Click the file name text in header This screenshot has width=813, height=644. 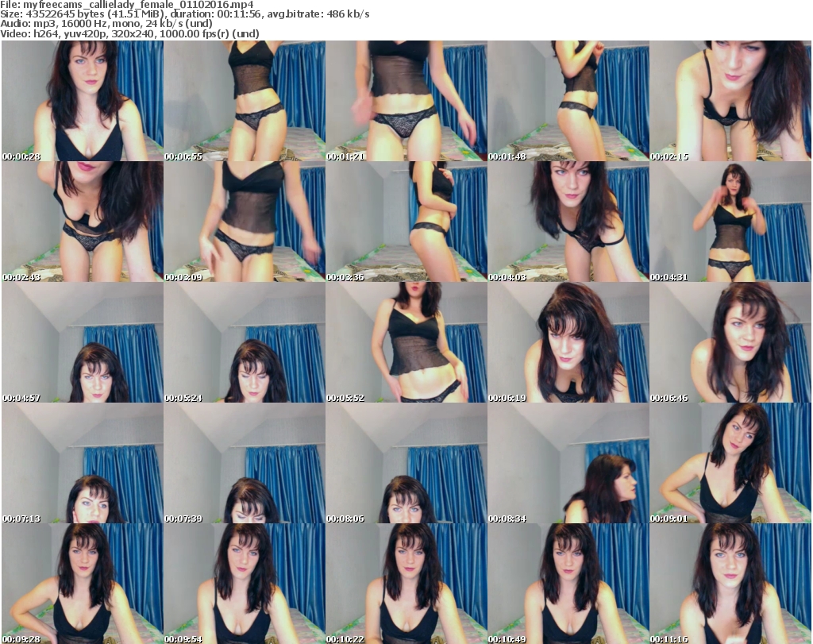point(127,5)
